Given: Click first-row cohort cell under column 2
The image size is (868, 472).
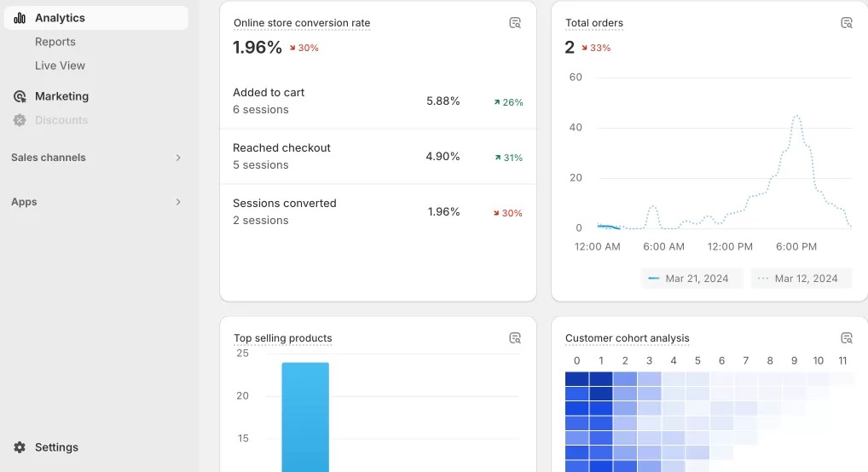Looking at the screenshot, I should pos(625,379).
